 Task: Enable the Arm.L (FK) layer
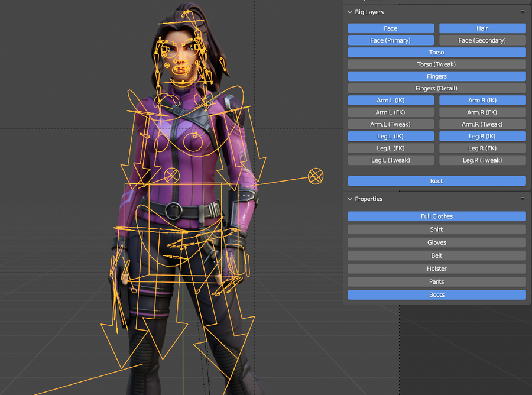(391, 112)
